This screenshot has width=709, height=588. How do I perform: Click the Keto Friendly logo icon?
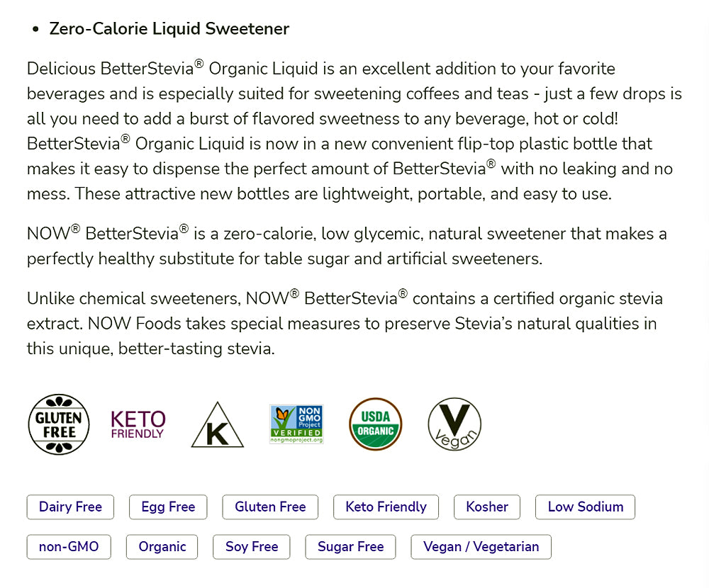(138, 424)
